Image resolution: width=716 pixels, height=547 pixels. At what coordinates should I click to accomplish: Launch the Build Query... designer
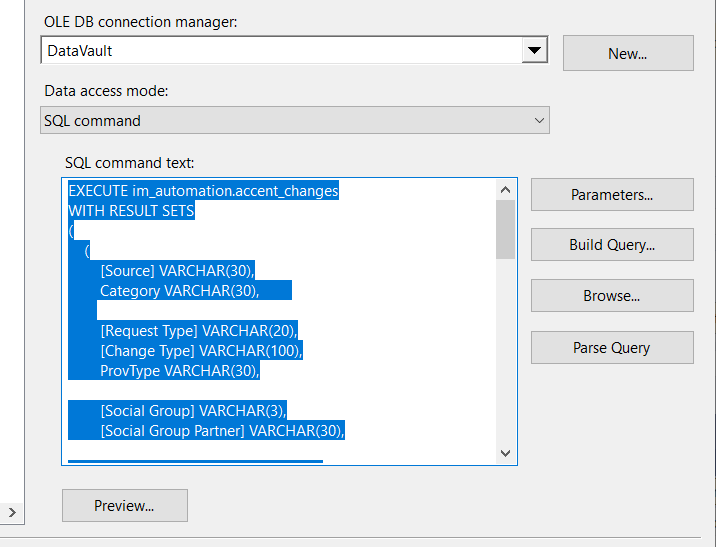612,245
